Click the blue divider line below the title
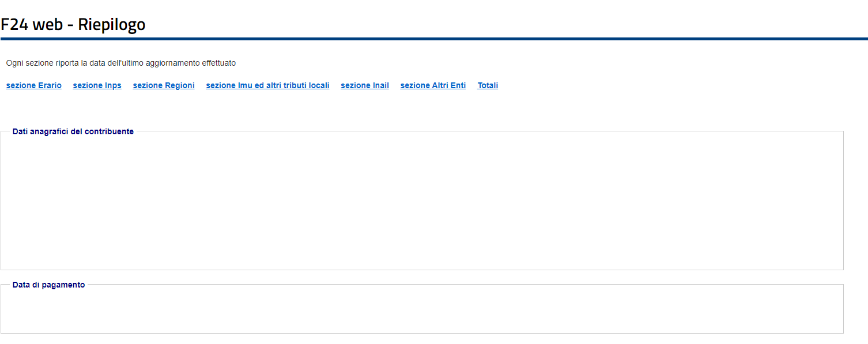Viewport: 868px width, 344px height. pyautogui.click(x=433, y=39)
